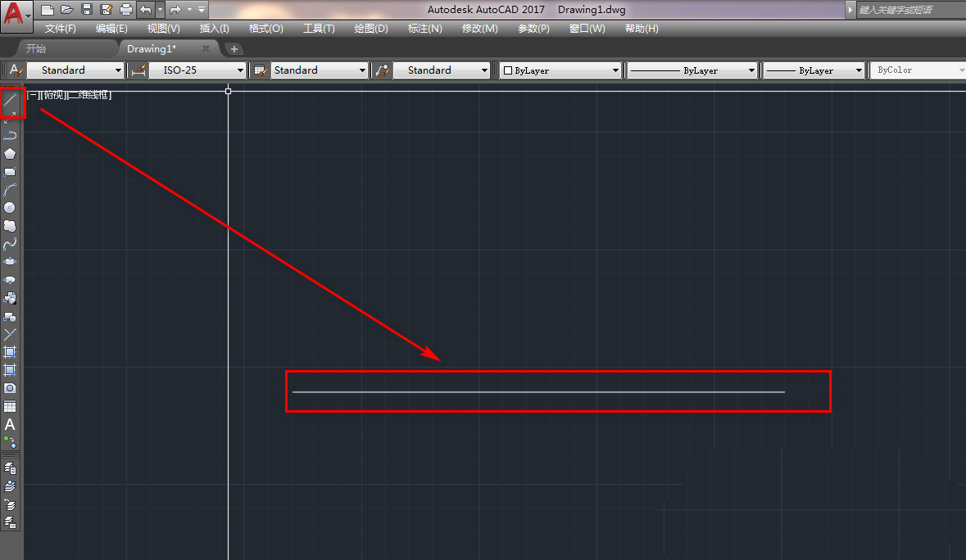Click the Insert Block tool

pyautogui.click(x=10, y=298)
